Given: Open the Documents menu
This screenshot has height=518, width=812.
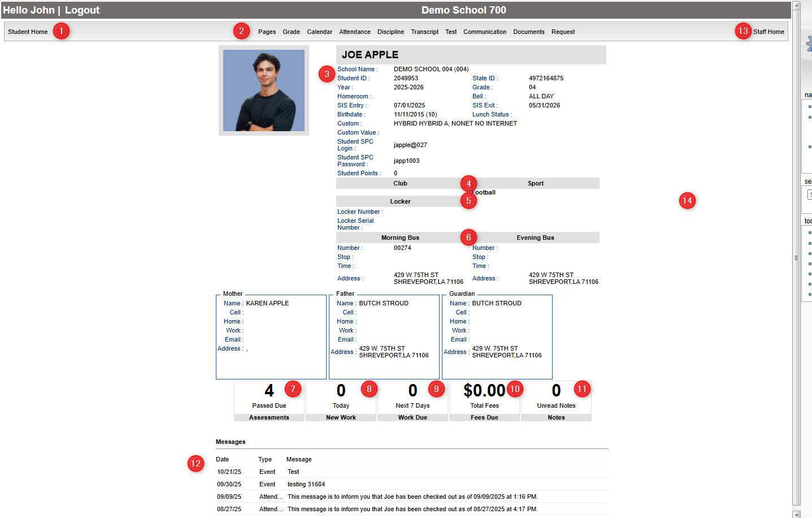Looking at the screenshot, I should [528, 32].
